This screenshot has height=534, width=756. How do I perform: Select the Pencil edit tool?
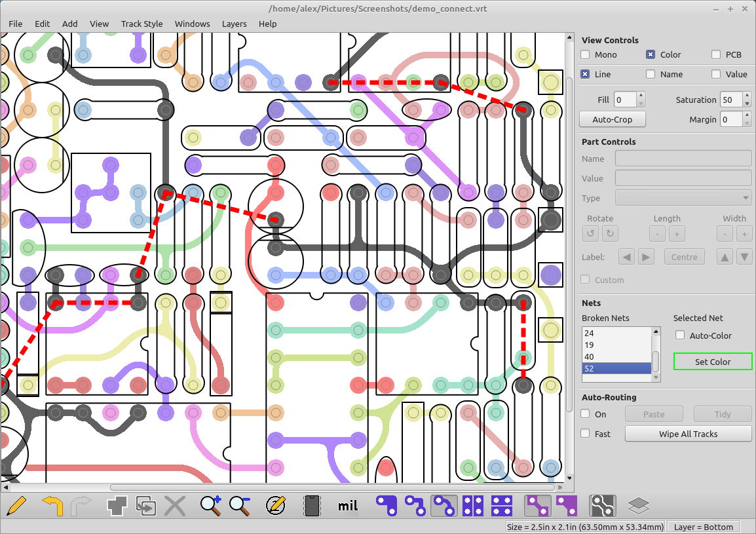(x=18, y=506)
